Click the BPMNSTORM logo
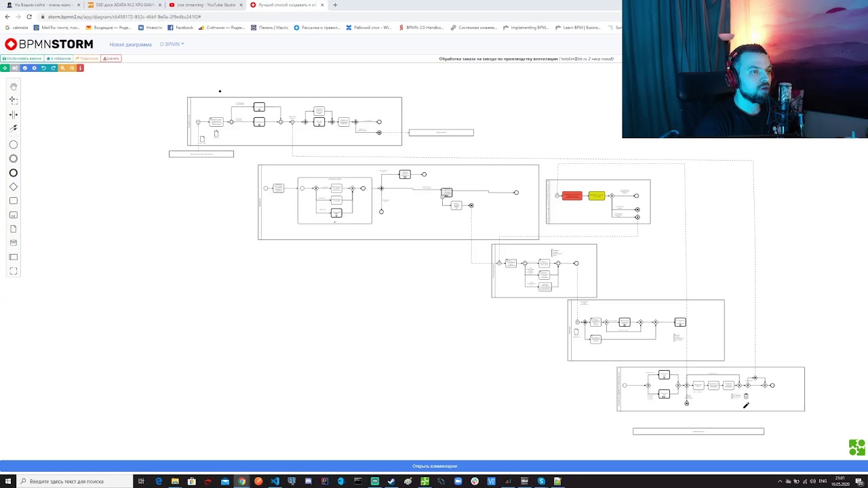Screen dimensions: 868x488 (x=49, y=44)
